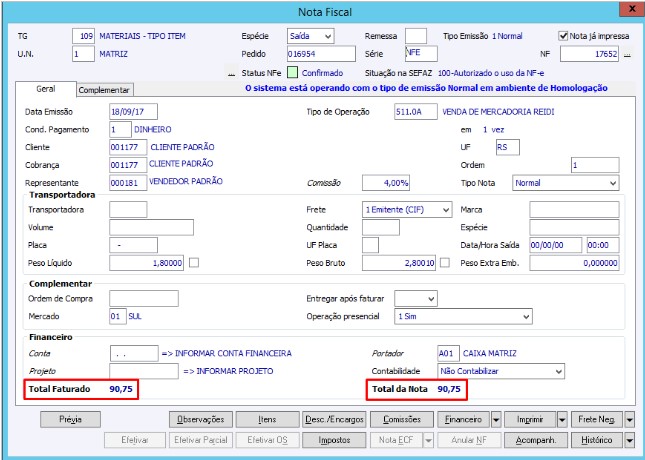Toggle the 'Nota já impressa' checkbox
The width and height of the screenshot is (645, 460).
563,36
